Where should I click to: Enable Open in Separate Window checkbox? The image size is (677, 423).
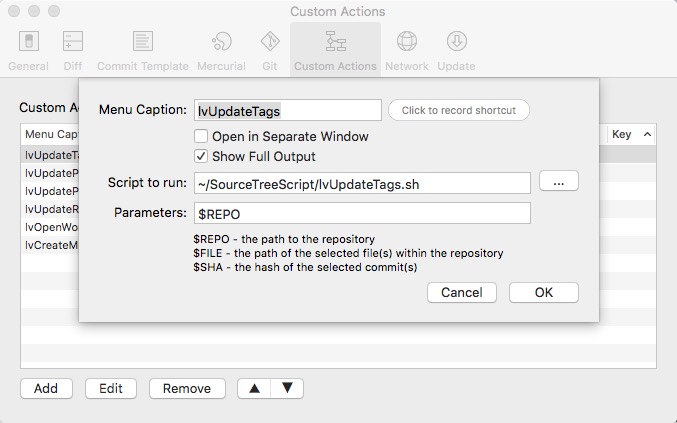201,136
